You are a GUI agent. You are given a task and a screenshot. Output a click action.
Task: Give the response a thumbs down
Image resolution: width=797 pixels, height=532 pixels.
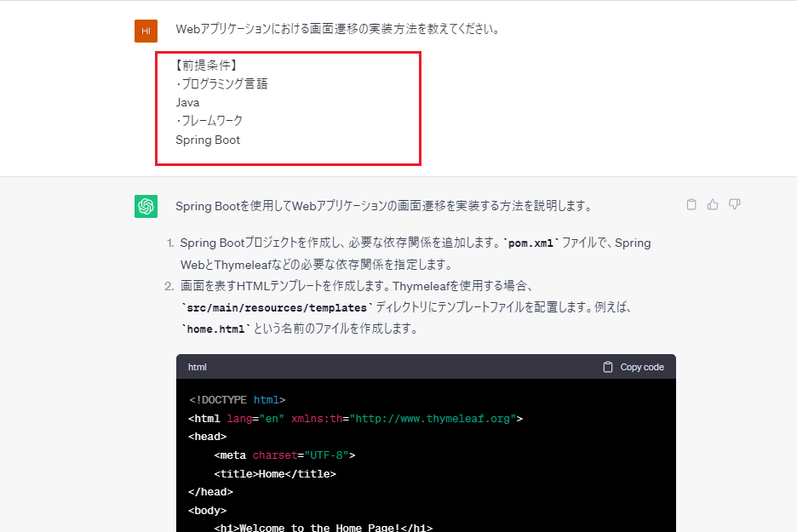coord(735,204)
